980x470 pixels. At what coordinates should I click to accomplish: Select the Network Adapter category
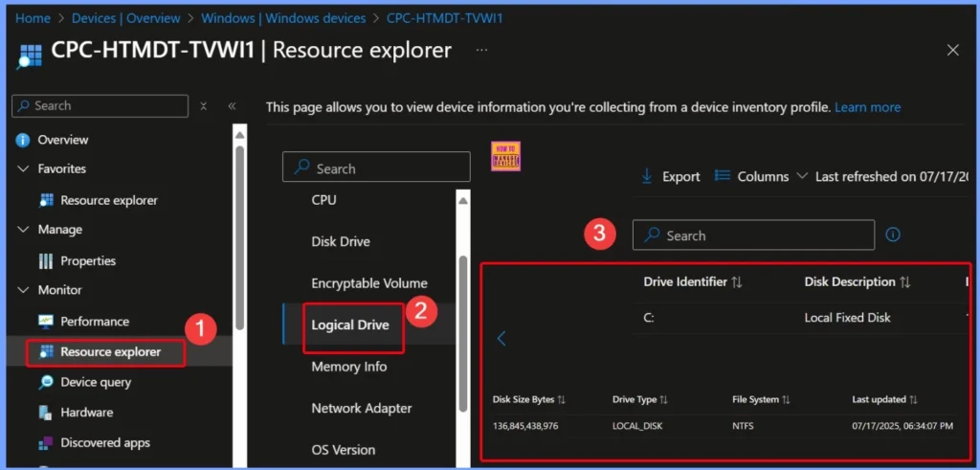361,408
